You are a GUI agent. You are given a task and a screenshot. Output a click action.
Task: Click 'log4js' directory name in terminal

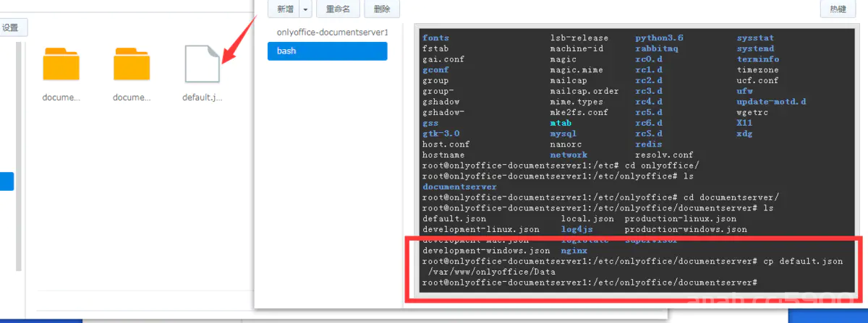click(x=577, y=229)
